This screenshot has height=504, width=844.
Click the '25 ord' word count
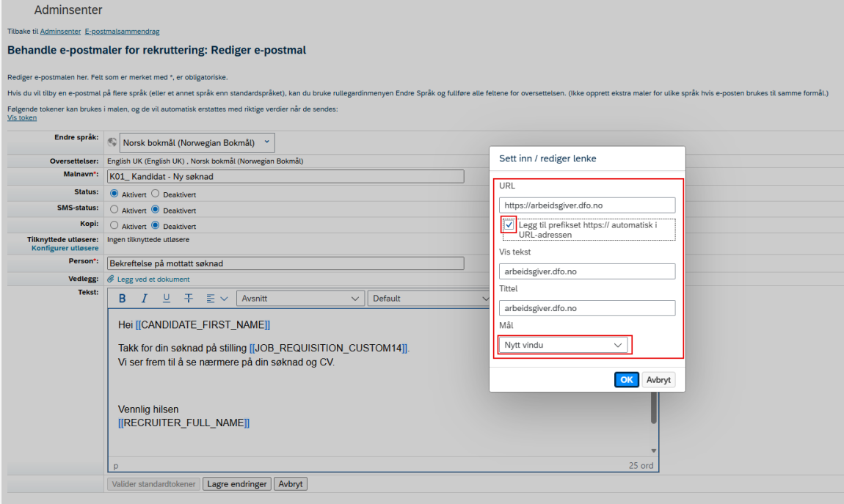coord(641,466)
